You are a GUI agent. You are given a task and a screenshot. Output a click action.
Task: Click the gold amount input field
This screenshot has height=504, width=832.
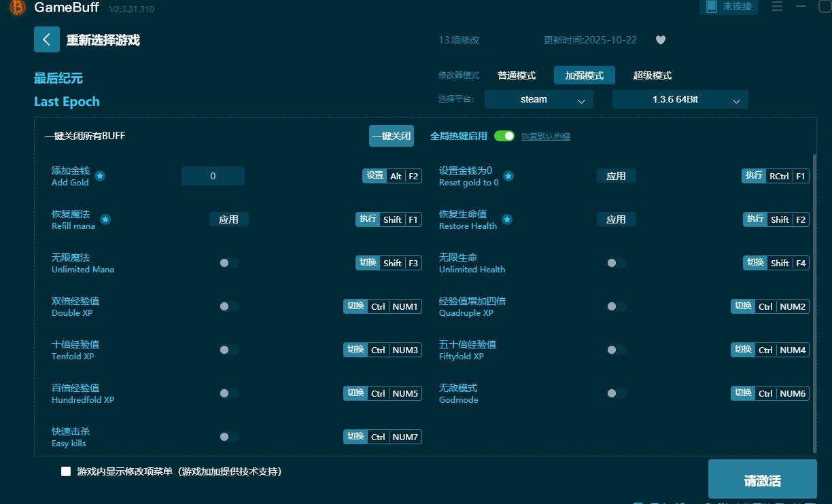tap(213, 175)
